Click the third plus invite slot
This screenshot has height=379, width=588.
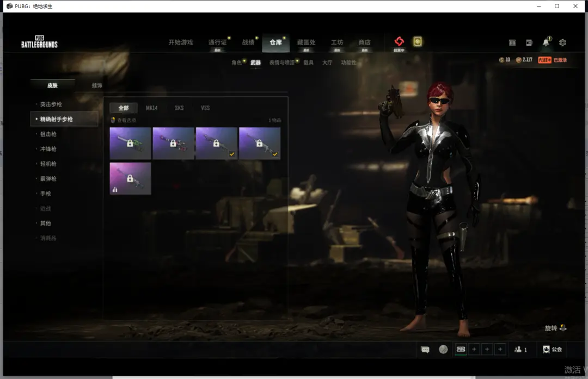tap(500, 350)
